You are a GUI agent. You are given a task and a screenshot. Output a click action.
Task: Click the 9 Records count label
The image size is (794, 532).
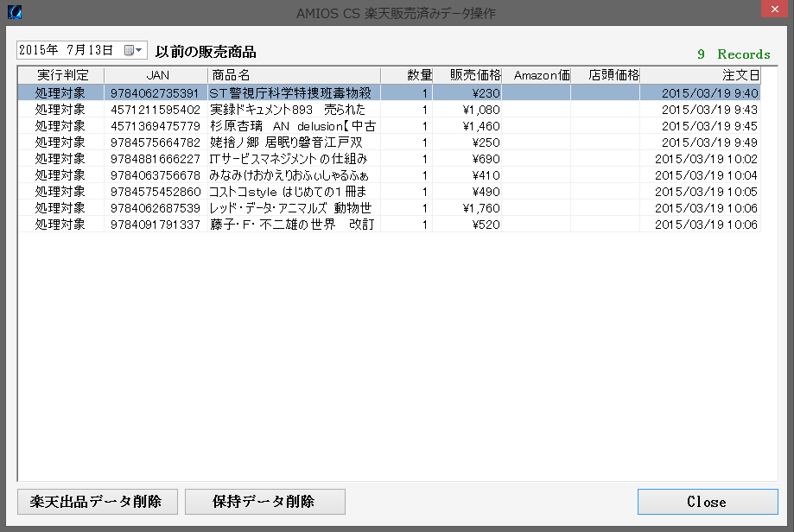coord(734,54)
